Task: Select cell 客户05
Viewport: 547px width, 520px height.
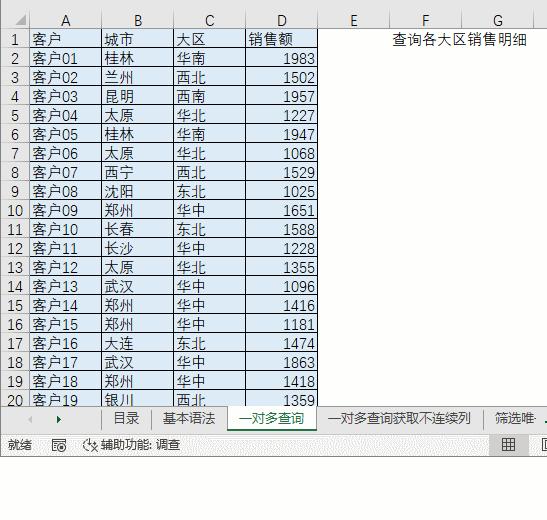Action: click(x=66, y=134)
